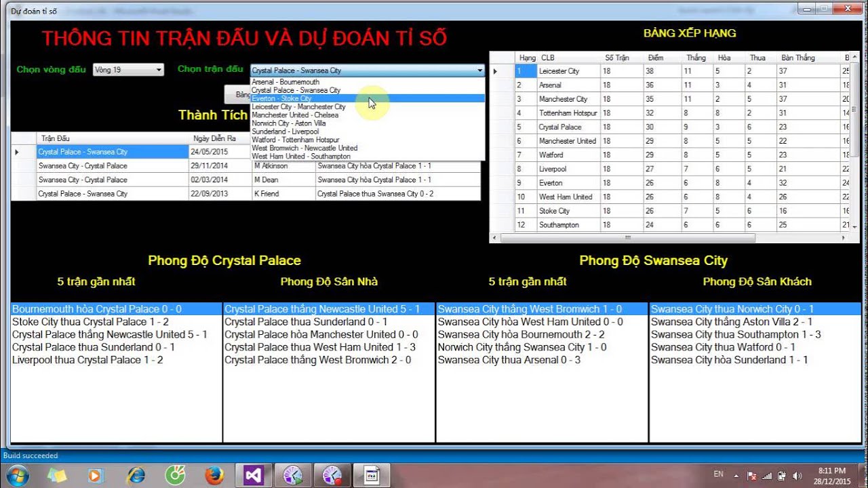The width and height of the screenshot is (868, 488).
Task: Switch to Visual Studio in the taskbar
Action: coord(254,476)
